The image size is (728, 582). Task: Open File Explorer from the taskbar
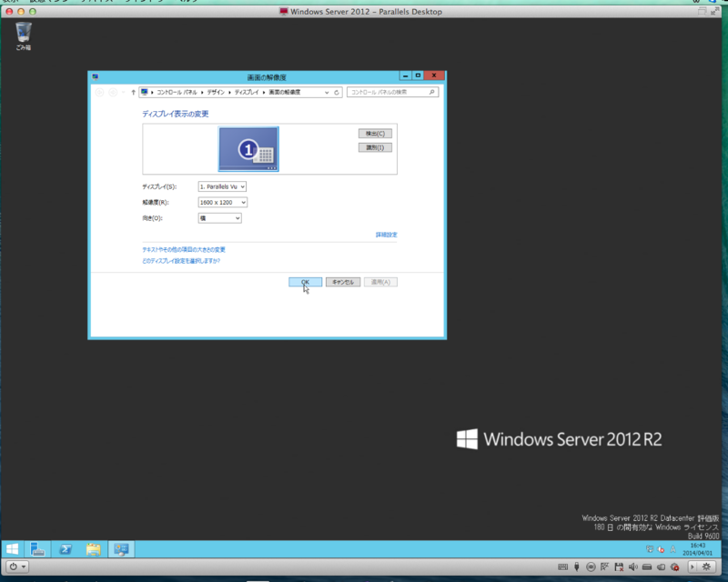tap(94, 549)
